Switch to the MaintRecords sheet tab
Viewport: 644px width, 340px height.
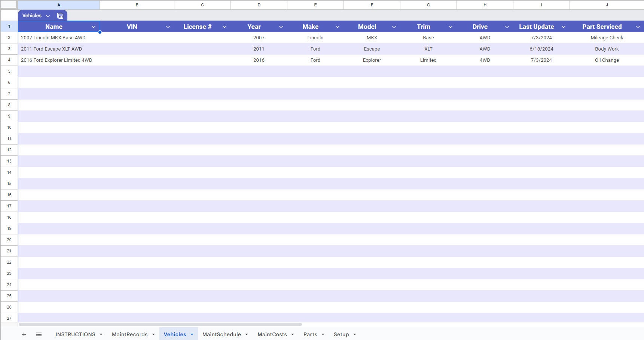tap(129, 334)
